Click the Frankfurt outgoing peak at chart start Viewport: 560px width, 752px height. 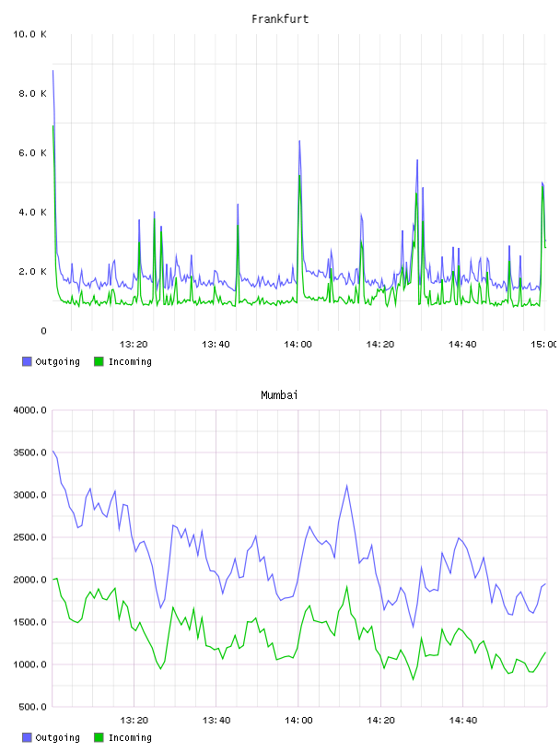(52, 71)
